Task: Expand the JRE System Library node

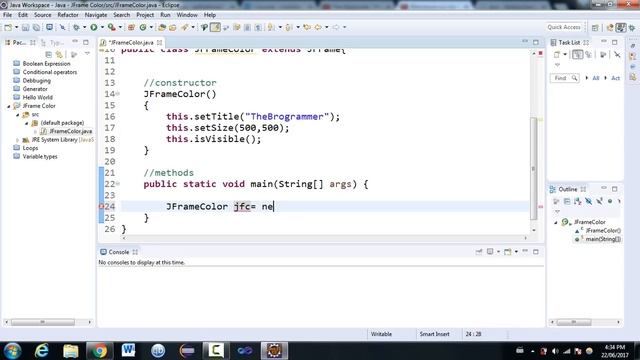Action: click(x=18, y=140)
